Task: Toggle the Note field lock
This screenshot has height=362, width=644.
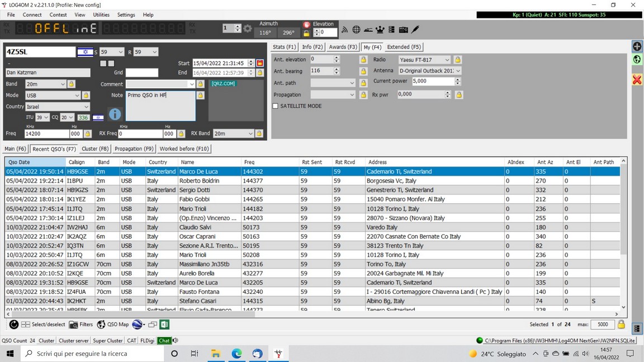Action: [201, 95]
